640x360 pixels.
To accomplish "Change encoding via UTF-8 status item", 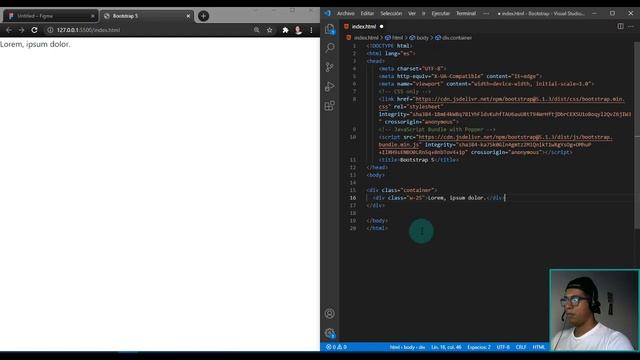I will point(503,347).
